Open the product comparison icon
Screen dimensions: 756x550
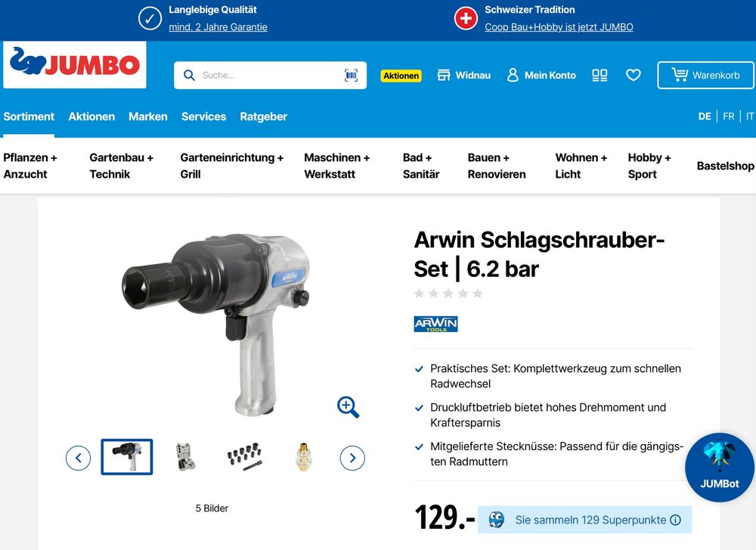click(x=600, y=75)
